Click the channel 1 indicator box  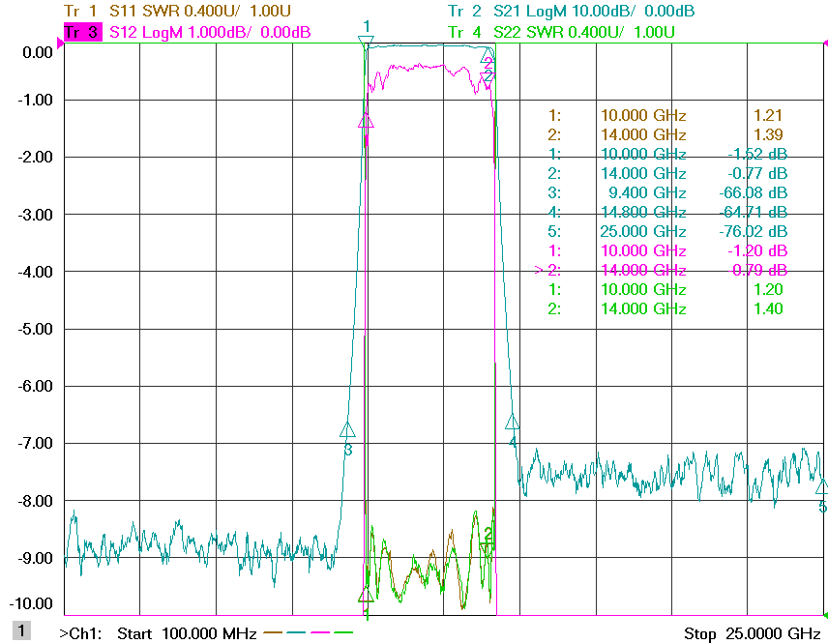21,630
